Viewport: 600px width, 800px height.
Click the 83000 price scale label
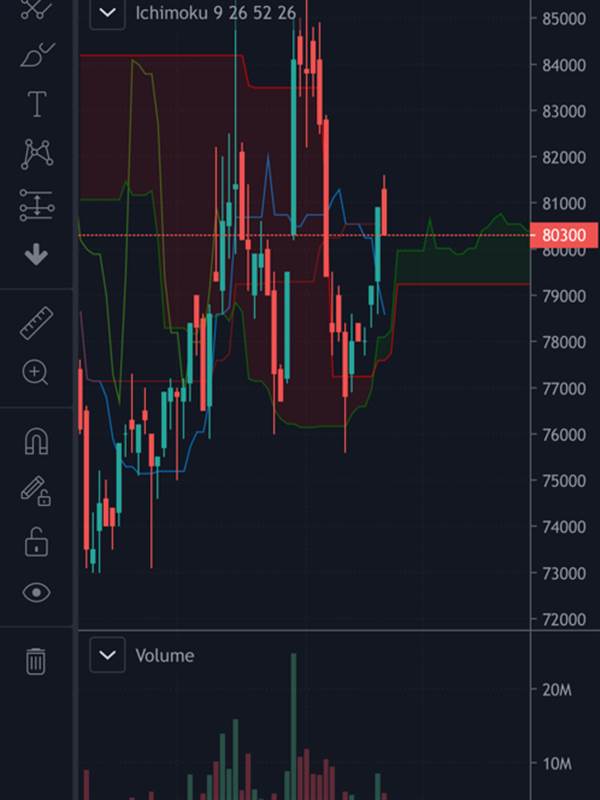tap(564, 111)
